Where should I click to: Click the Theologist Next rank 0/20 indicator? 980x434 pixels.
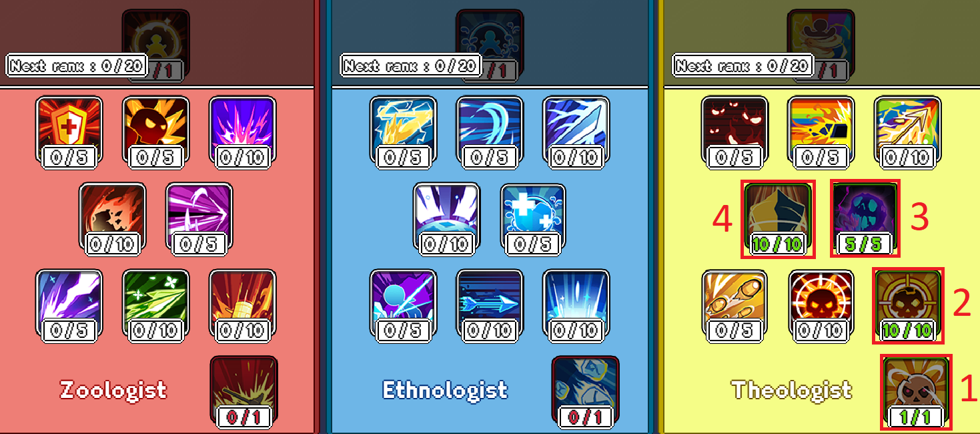tap(744, 65)
